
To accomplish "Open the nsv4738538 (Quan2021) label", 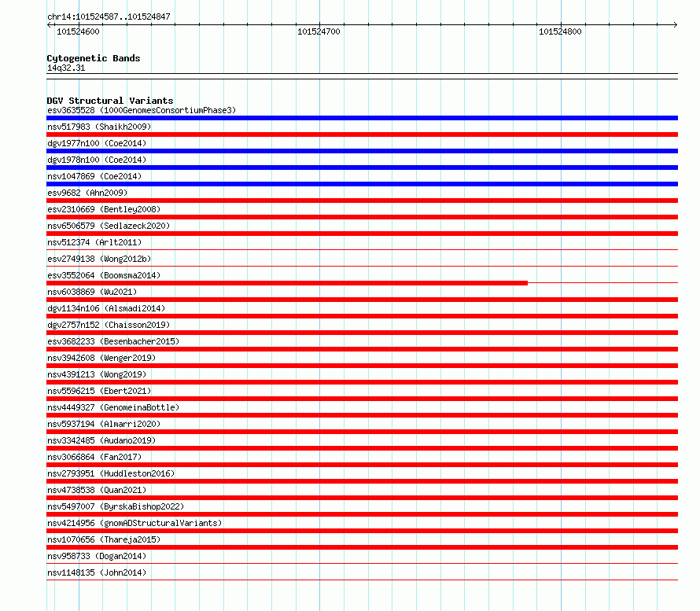I will [97, 490].
